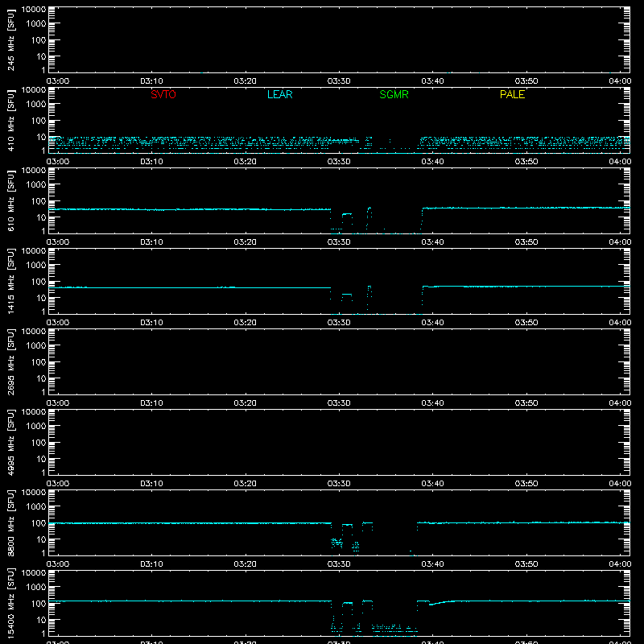
Task: Click 03:40 label under the 4995 MHz panel
Action: click(432, 484)
